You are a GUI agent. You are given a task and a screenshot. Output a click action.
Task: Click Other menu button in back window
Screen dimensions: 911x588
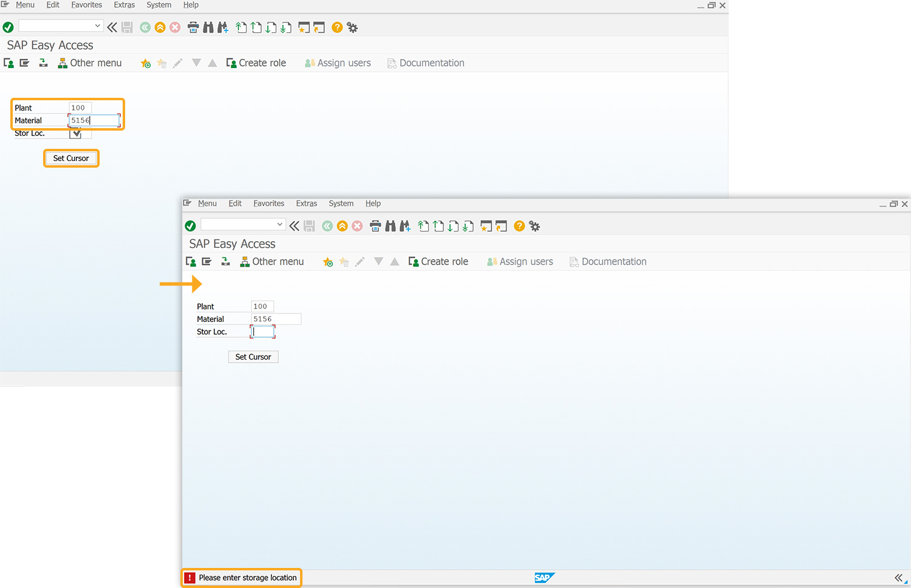[x=90, y=63]
